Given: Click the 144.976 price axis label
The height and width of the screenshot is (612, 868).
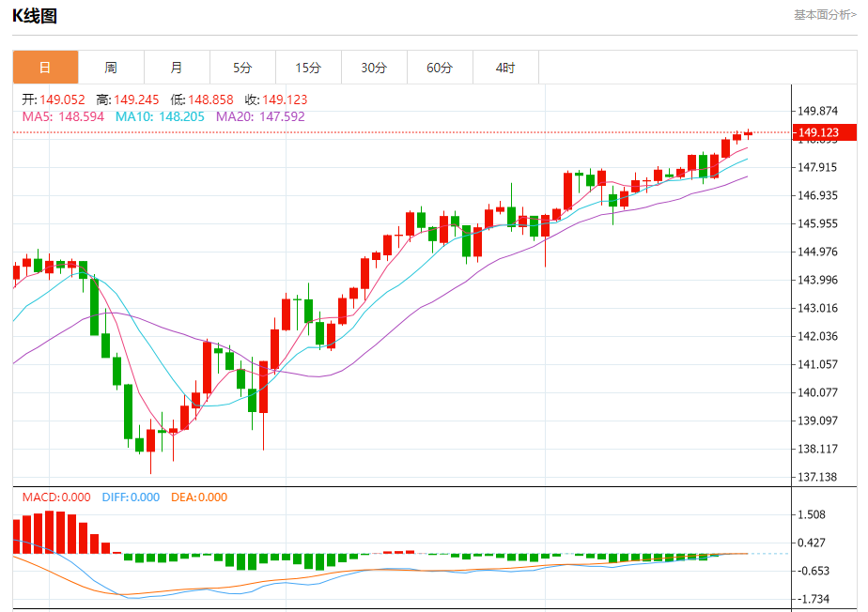Looking at the screenshot, I should [817, 252].
